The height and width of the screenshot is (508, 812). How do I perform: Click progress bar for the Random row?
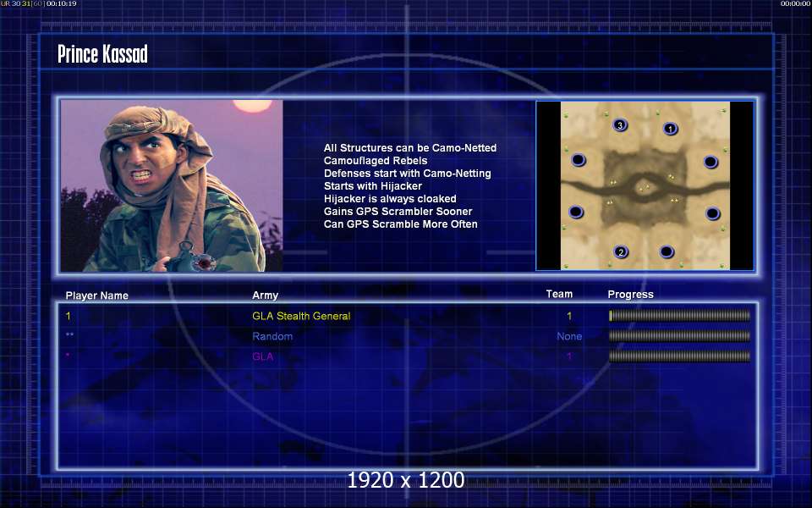679,335
